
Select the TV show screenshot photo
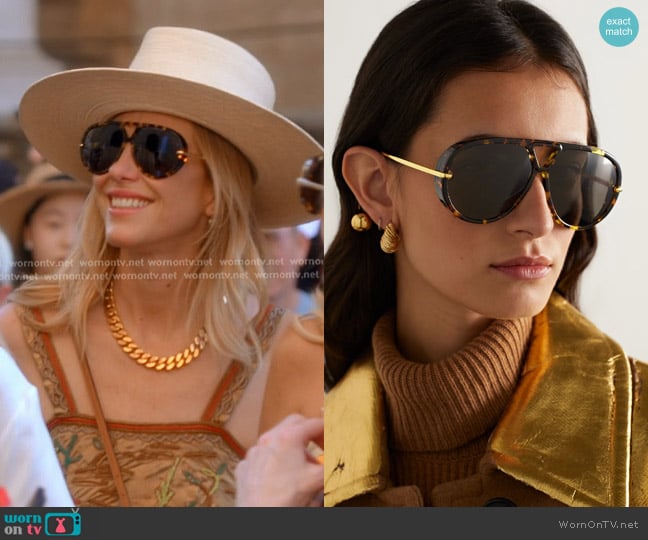[162, 253]
